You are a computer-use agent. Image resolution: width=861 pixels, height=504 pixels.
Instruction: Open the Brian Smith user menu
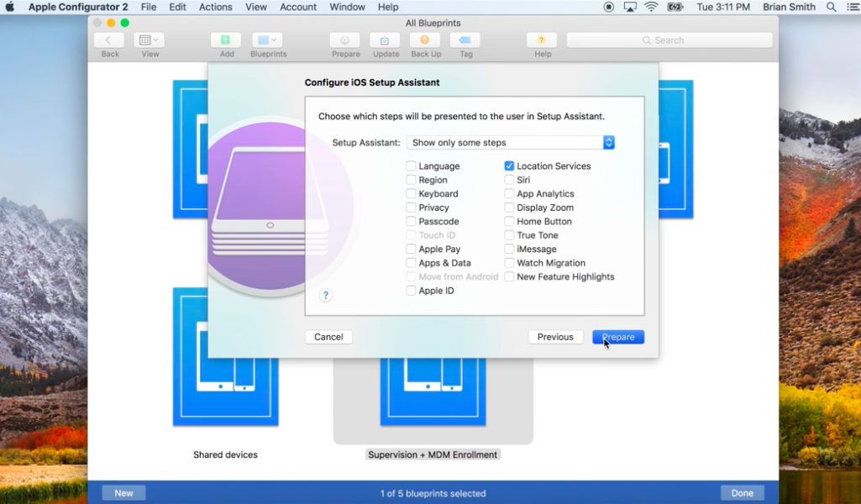coord(789,7)
